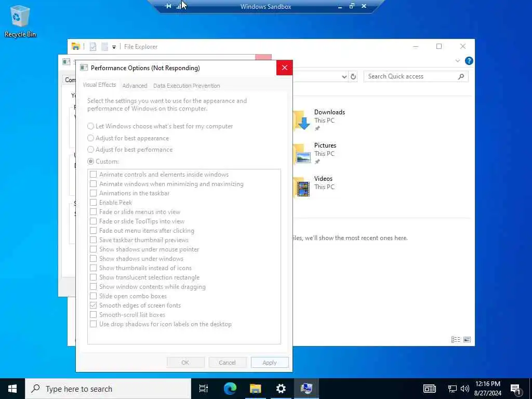Open the notification center icon
The height and width of the screenshot is (399, 532).
[516, 389]
